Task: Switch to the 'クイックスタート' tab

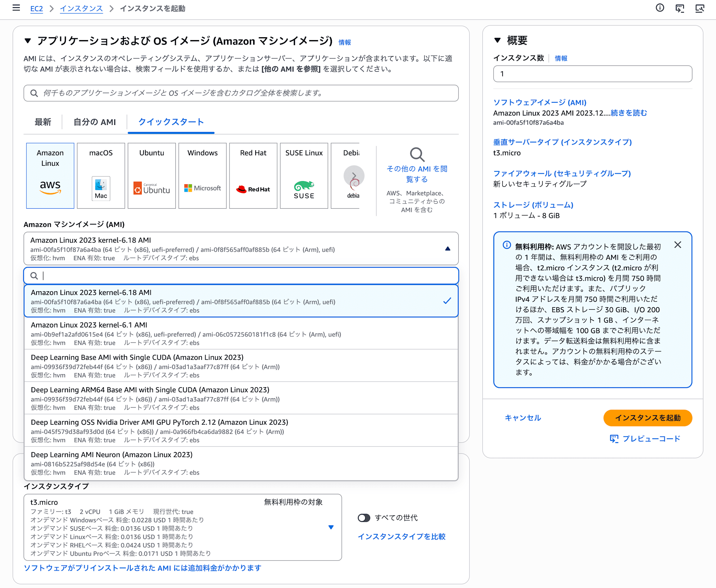Action: 171,122
